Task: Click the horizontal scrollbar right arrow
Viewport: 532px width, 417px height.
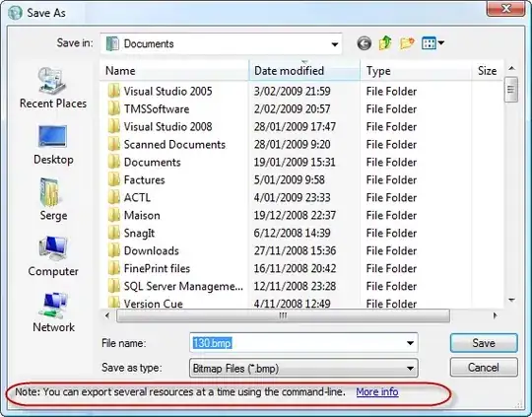Action: point(495,315)
